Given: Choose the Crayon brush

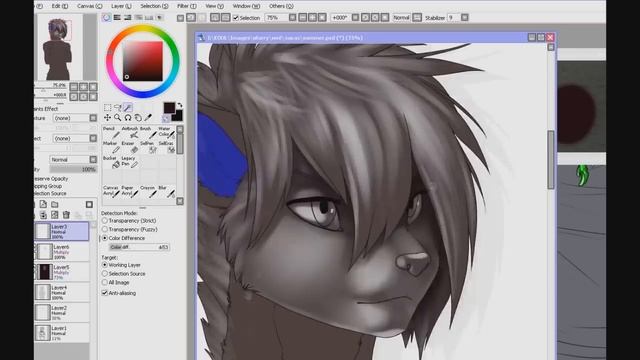Looking at the screenshot, I should (x=148, y=191).
